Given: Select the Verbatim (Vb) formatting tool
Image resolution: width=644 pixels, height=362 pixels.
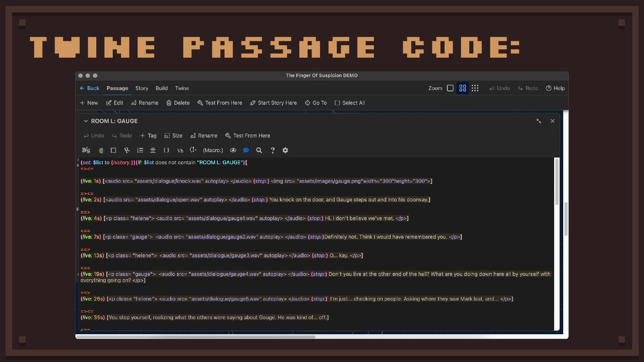Looking at the screenshot, I should tap(180, 150).
